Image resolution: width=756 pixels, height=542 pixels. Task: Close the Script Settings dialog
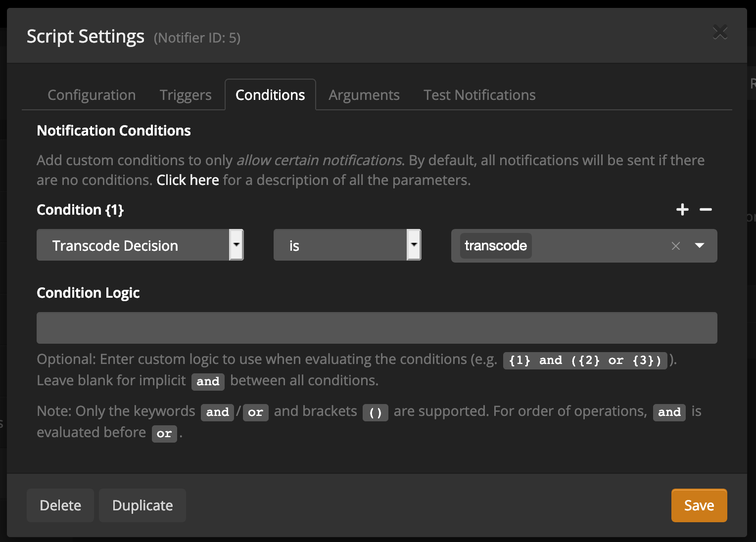pyautogui.click(x=720, y=33)
